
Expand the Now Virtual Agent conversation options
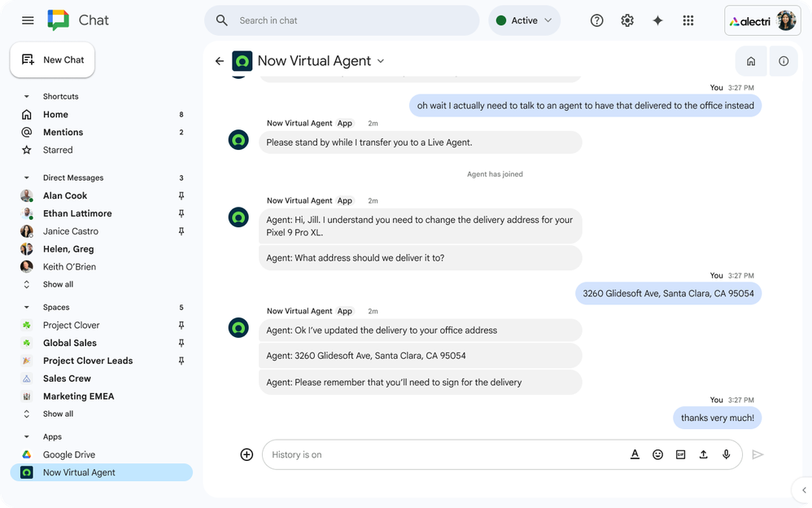[x=381, y=60]
